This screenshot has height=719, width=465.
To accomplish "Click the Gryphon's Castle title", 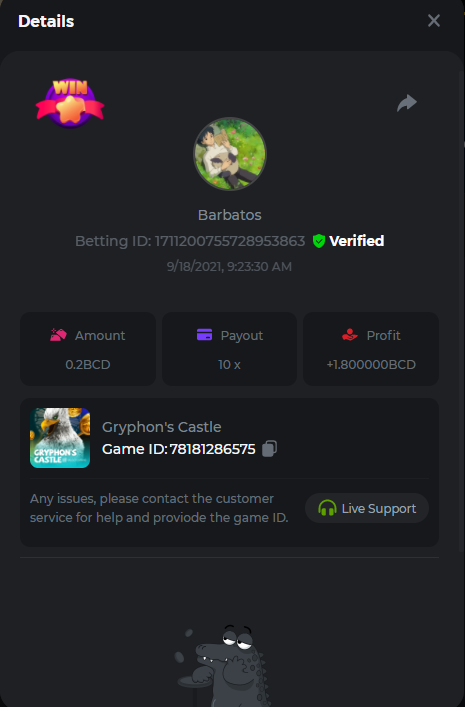I will [161, 427].
